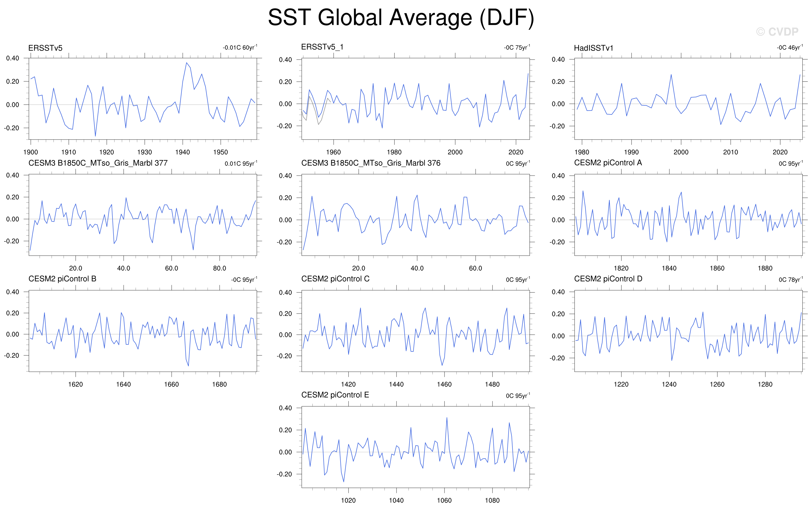Click the -0.01C 60yr trend label

pyautogui.click(x=240, y=47)
